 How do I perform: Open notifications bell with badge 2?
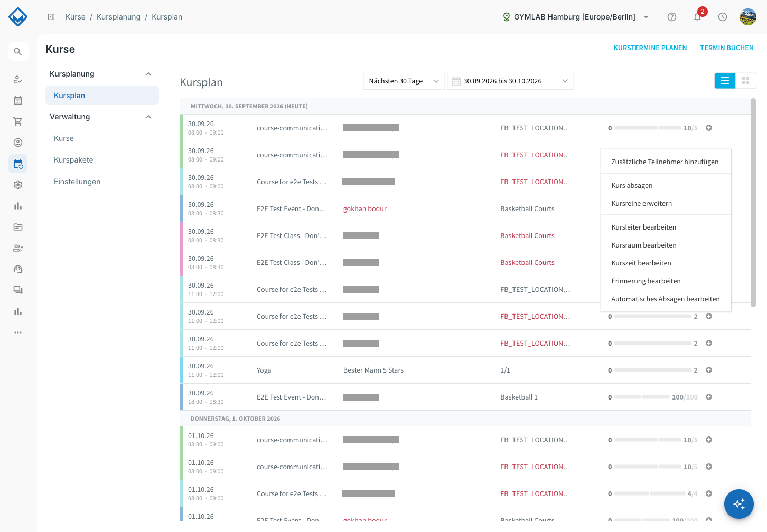point(698,16)
